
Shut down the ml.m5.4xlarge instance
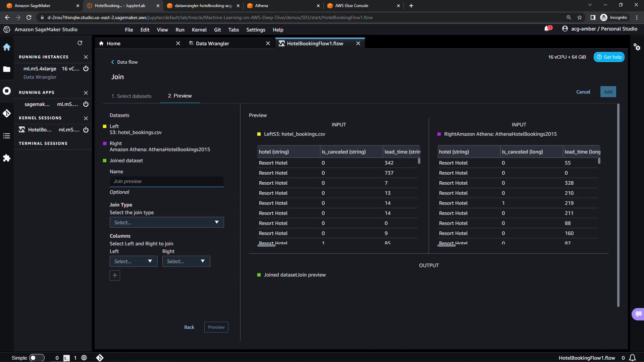86,69
